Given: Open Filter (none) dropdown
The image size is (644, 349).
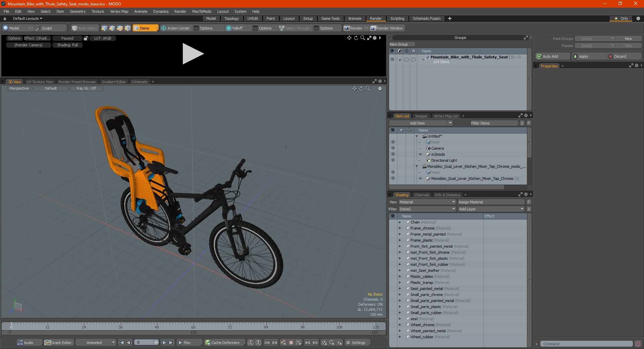Looking at the screenshot, I should [427, 209].
